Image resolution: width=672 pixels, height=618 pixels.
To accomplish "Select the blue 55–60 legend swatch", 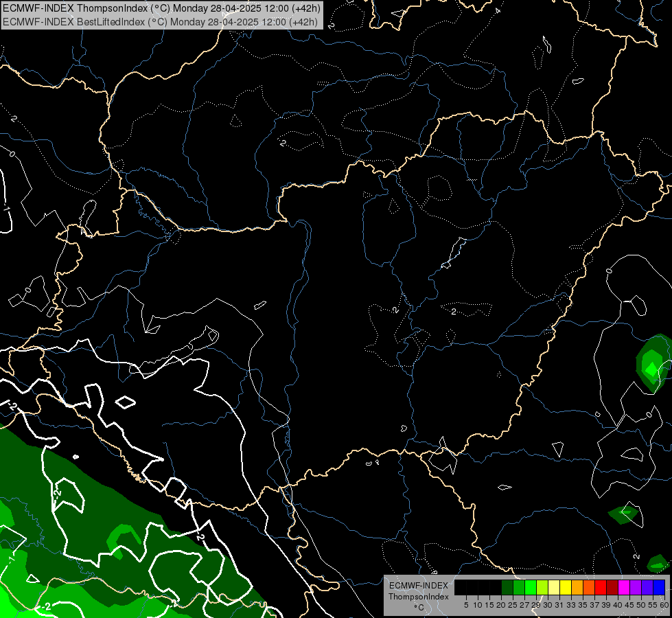I will (x=659, y=587).
